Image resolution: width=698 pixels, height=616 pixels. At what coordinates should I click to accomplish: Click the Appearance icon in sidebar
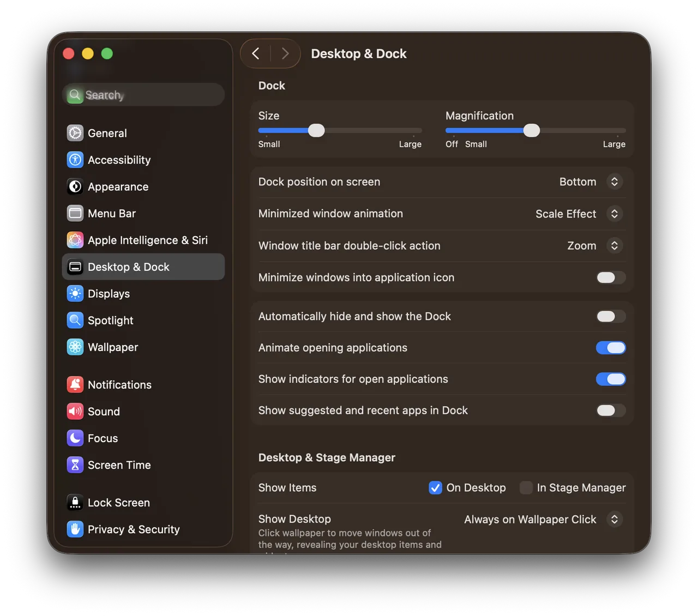pyautogui.click(x=75, y=186)
